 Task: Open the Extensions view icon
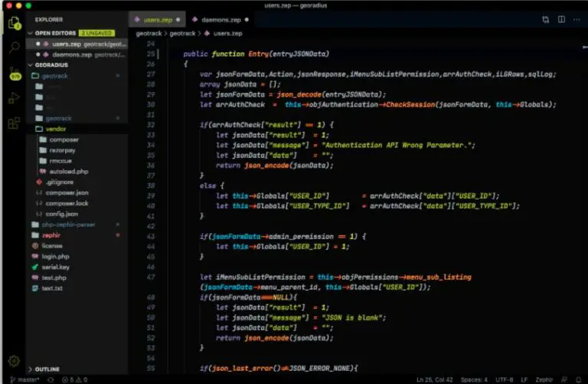(13, 123)
